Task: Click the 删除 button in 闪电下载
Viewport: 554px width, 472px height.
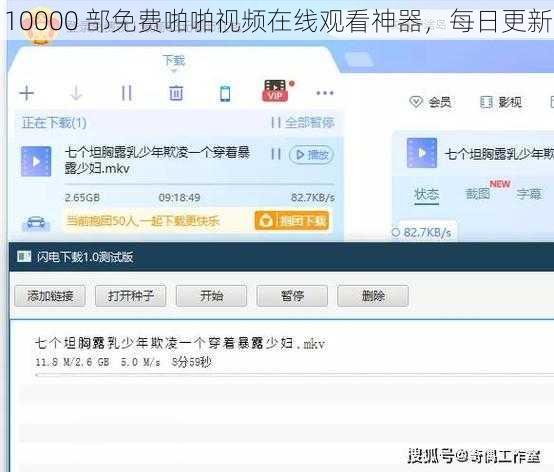Action: click(373, 296)
